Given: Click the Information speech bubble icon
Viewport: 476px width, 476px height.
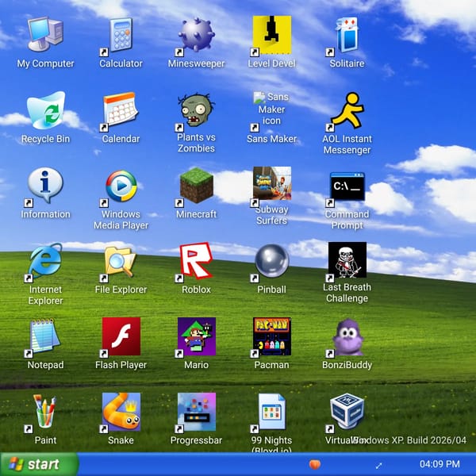Looking at the screenshot, I should [x=45, y=186].
